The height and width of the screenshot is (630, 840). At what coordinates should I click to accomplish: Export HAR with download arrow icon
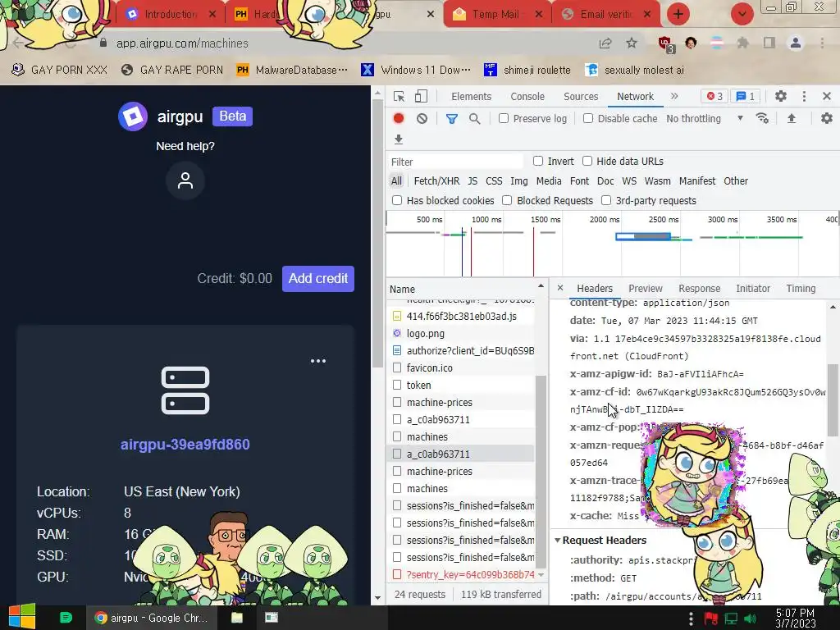pyautogui.click(x=399, y=139)
